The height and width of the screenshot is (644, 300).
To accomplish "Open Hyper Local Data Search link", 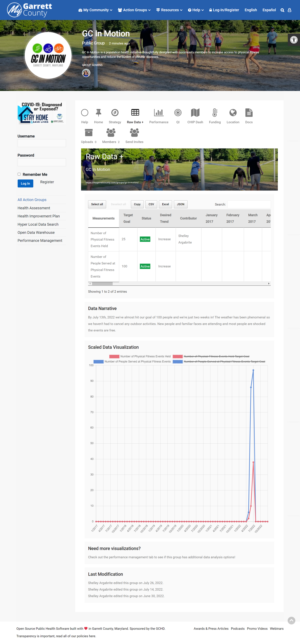I will pyautogui.click(x=38, y=224).
